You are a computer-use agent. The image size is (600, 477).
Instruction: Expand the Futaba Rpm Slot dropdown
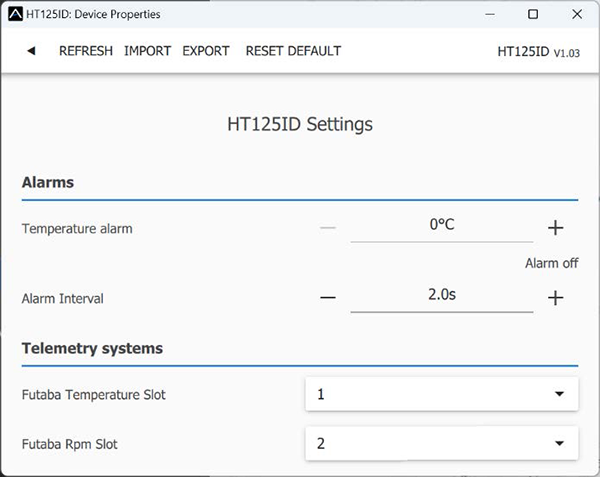[x=441, y=443]
